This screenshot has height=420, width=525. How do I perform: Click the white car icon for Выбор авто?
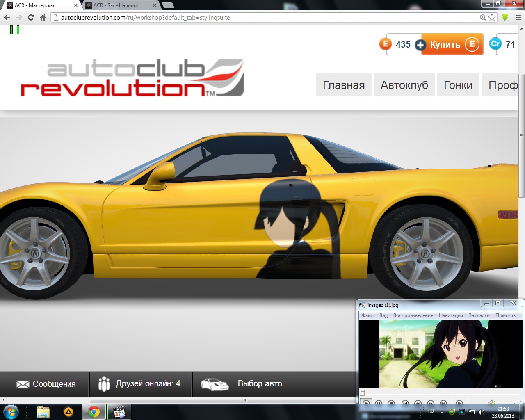pyautogui.click(x=215, y=384)
